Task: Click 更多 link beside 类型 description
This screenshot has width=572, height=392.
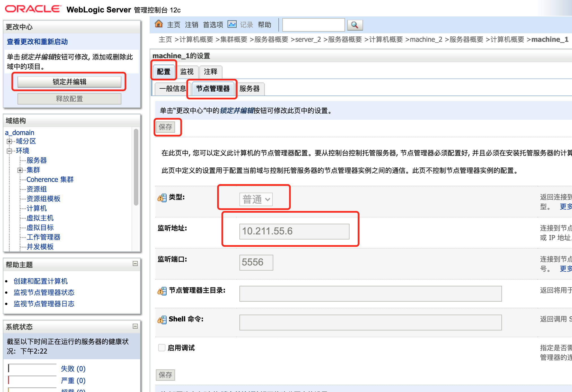Action: 566,207
